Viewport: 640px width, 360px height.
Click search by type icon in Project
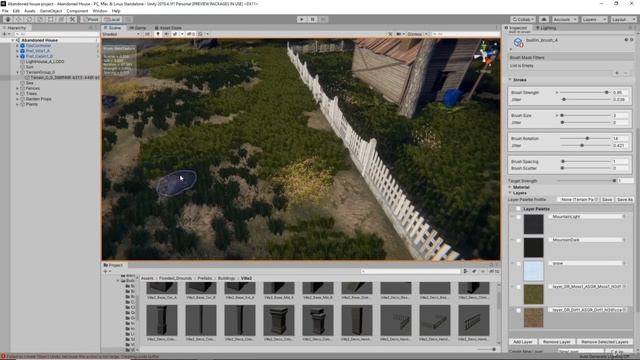[466, 271]
